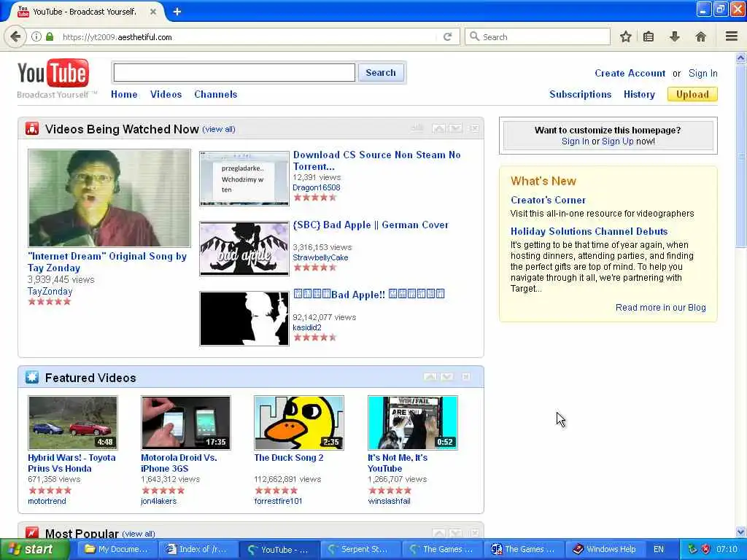Move Videos Being Watched Now module down

(455, 128)
